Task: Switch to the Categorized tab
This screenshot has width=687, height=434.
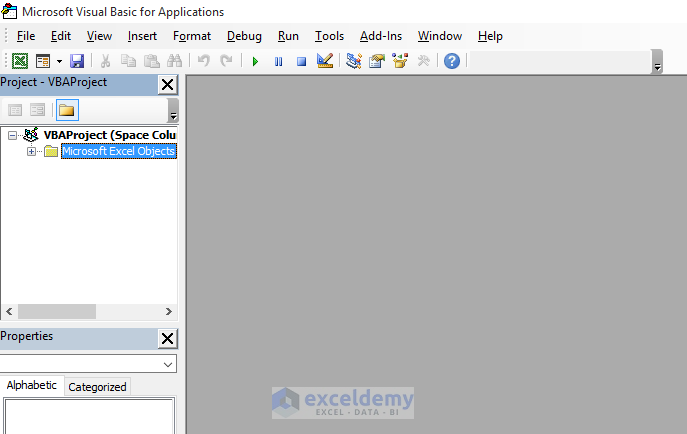Action: point(97,387)
